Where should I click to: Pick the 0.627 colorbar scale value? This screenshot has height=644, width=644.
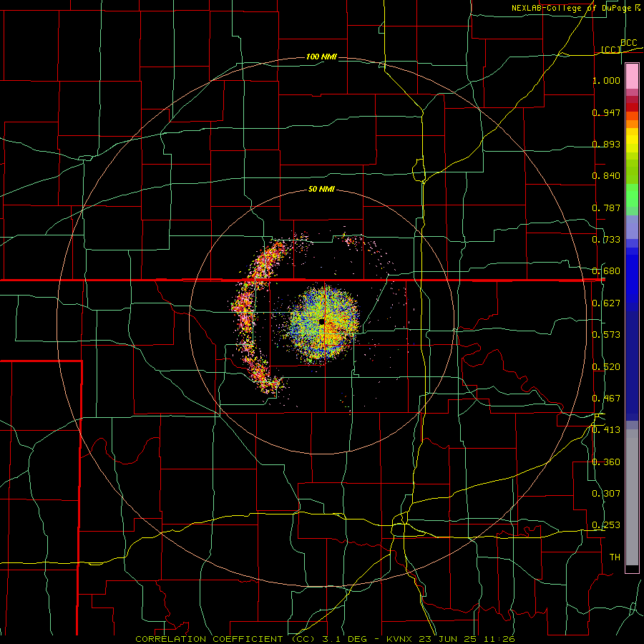tap(606, 303)
